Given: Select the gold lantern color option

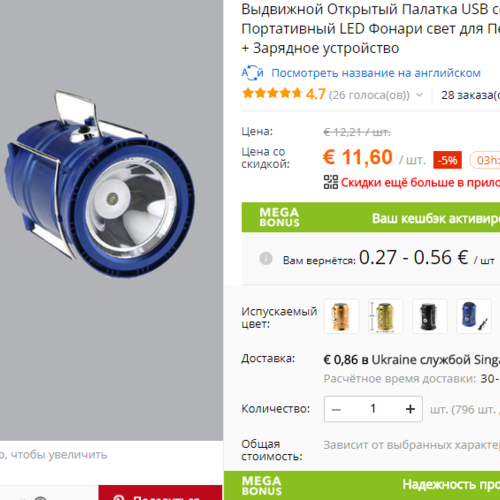Looking at the screenshot, I should 341,316.
